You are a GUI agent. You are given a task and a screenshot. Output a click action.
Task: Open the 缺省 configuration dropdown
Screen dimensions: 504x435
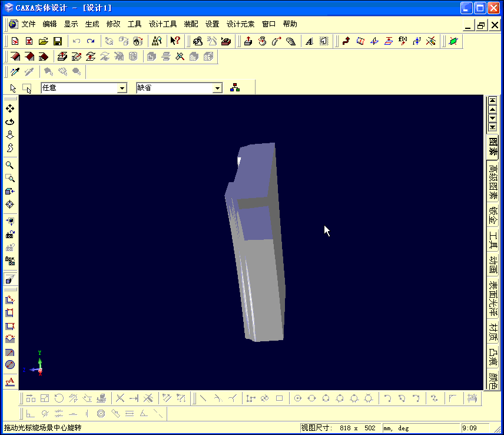218,88
